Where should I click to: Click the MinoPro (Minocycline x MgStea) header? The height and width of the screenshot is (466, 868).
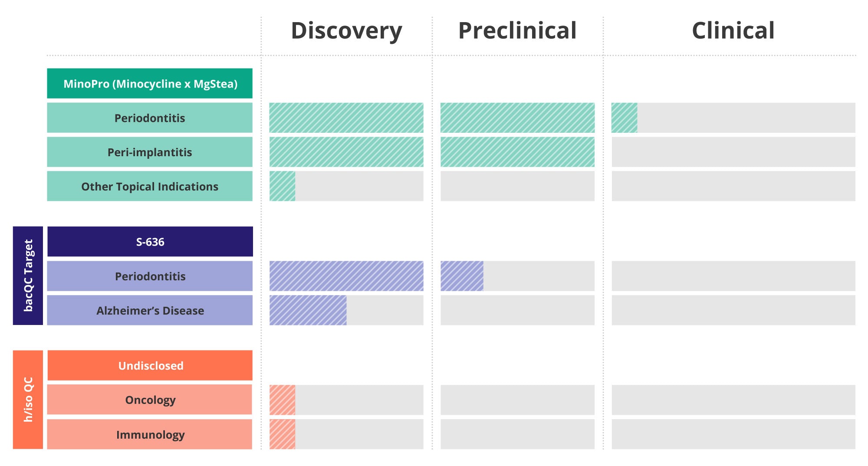150,83
